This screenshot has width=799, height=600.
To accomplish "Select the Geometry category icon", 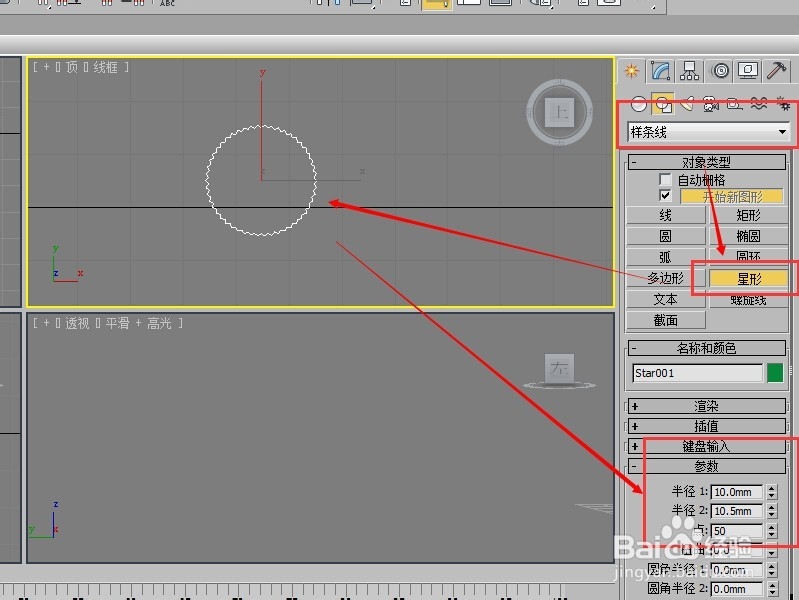I will click(638, 104).
